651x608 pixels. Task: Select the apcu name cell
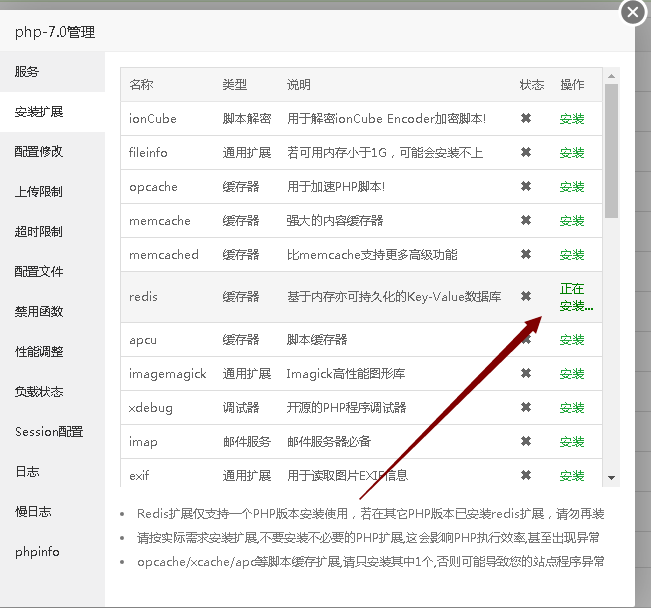[143, 340]
